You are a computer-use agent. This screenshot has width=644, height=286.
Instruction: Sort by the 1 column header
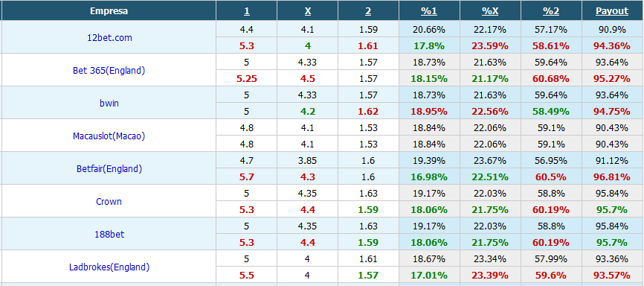coord(246,11)
